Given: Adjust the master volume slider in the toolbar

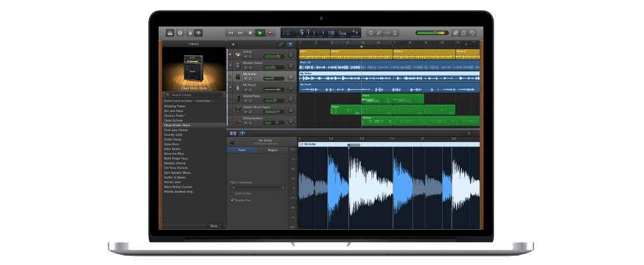Looking at the screenshot, I should tap(432, 33).
